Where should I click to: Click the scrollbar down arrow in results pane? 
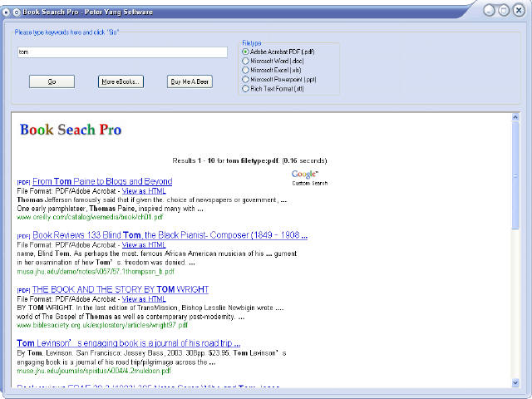(x=515, y=382)
